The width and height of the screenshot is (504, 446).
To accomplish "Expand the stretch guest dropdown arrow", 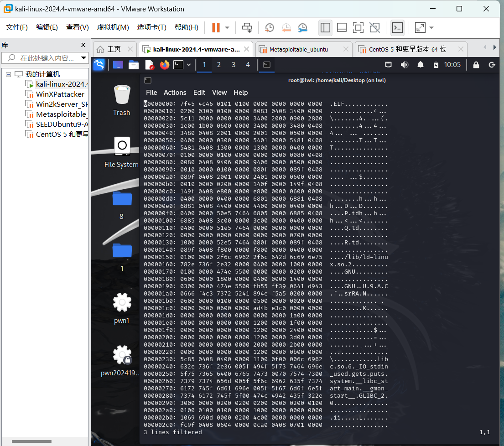I will [x=431, y=28].
